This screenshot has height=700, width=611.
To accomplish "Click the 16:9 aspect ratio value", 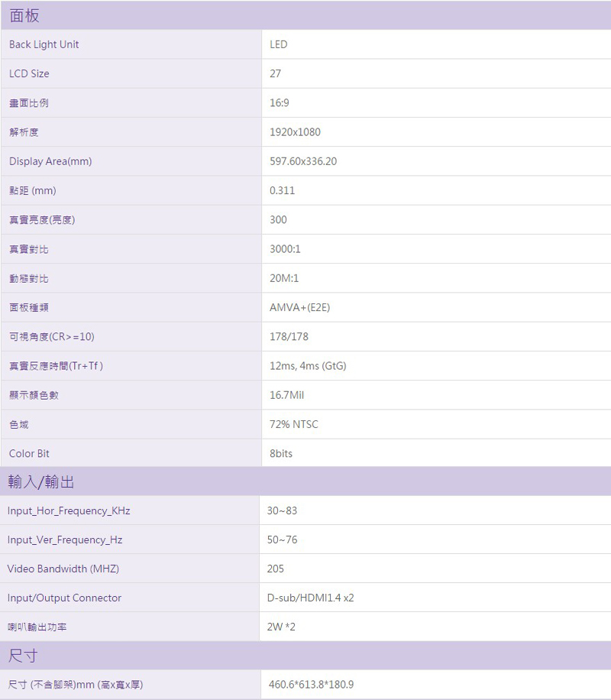I will 280,103.
